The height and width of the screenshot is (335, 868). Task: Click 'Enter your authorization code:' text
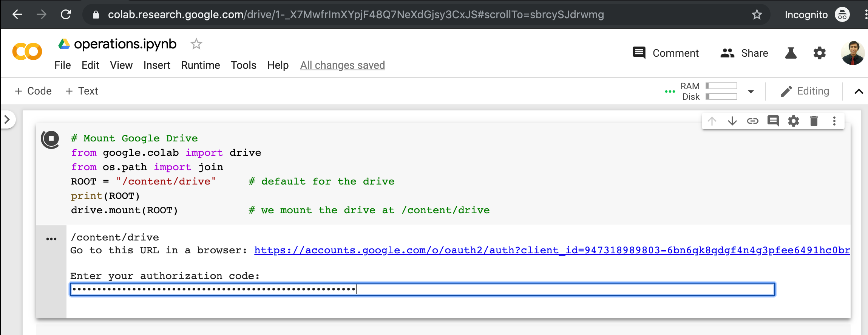coord(165,276)
